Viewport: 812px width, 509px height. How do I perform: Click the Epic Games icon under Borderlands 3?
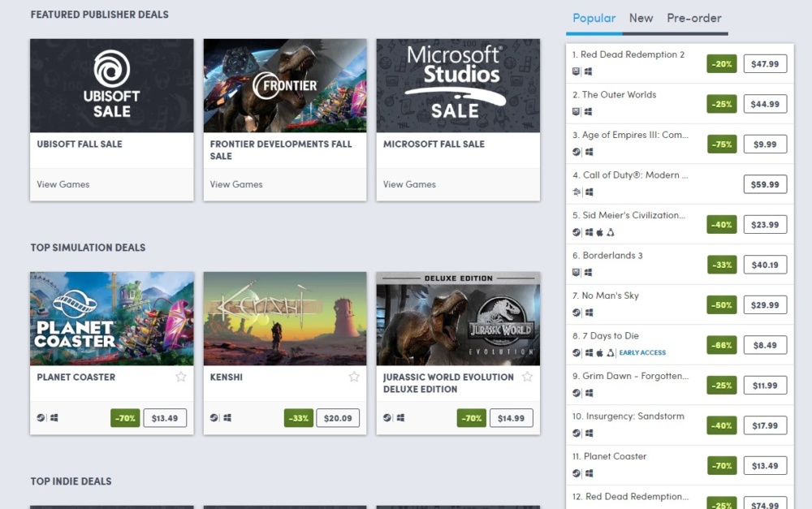click(x=576, y=273)
